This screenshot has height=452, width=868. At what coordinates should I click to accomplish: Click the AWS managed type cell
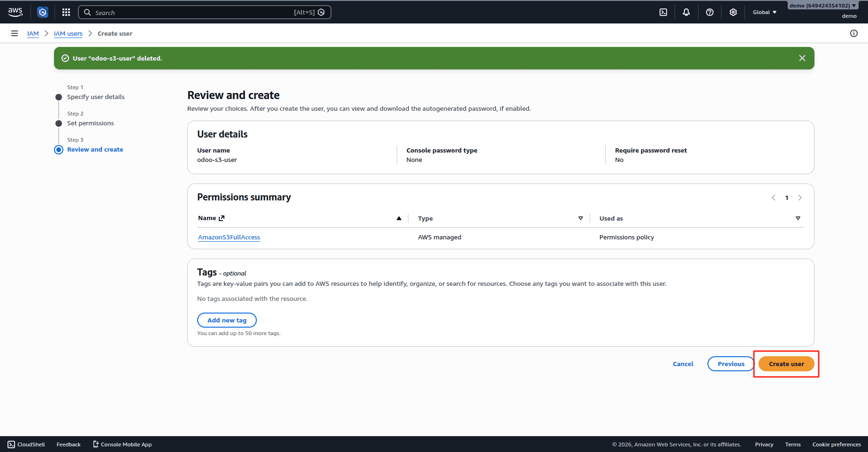439,237
